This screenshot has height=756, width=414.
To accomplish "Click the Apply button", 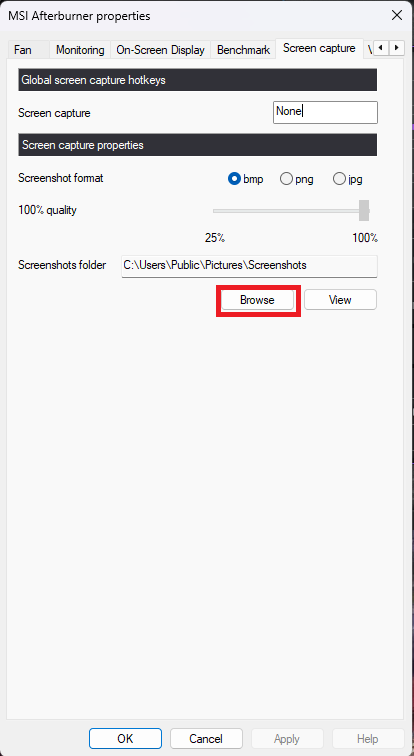I will [287, 739].
